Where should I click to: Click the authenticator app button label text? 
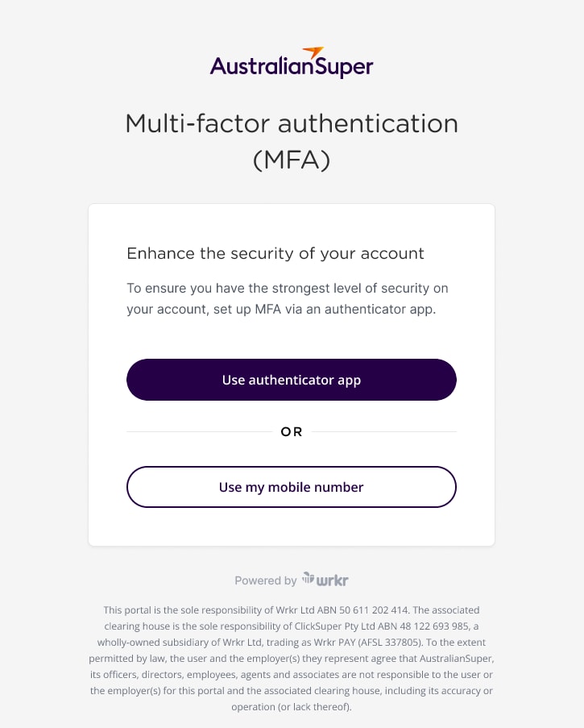click(x=292, y=380)
